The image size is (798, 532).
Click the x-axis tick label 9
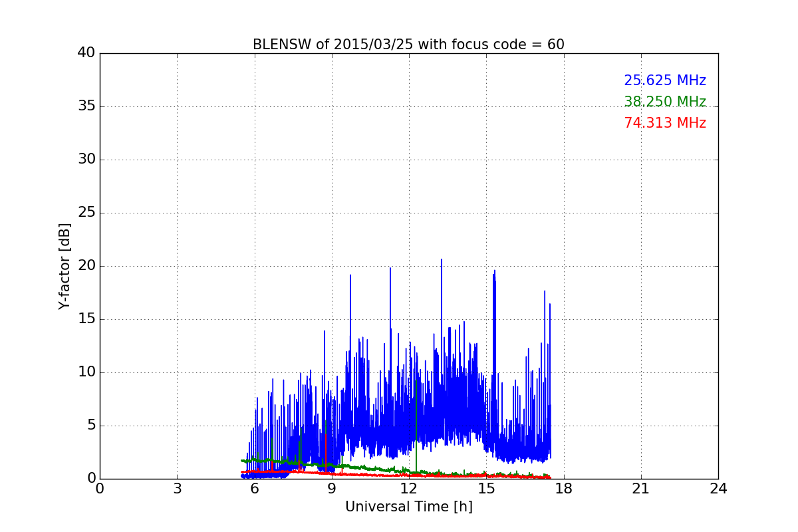click(332, 488)
